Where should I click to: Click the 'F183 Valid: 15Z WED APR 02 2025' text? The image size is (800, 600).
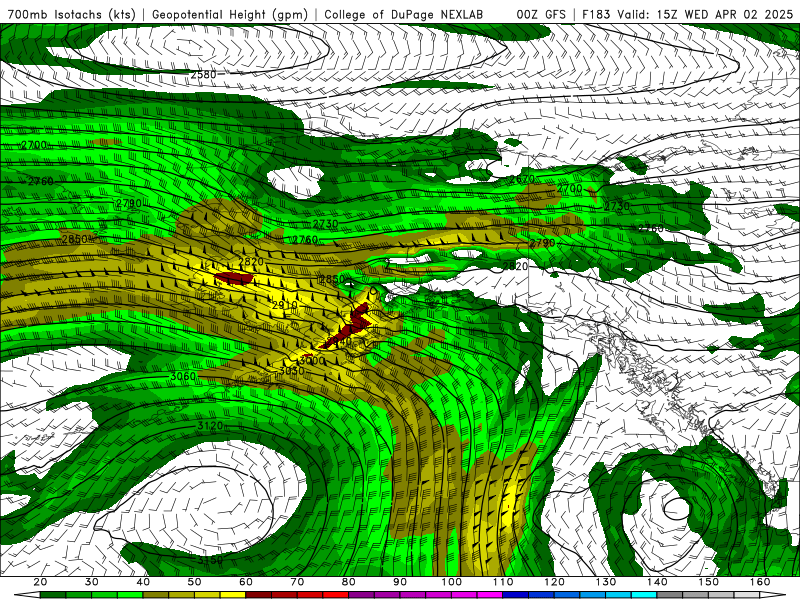(x=688, y=15)
